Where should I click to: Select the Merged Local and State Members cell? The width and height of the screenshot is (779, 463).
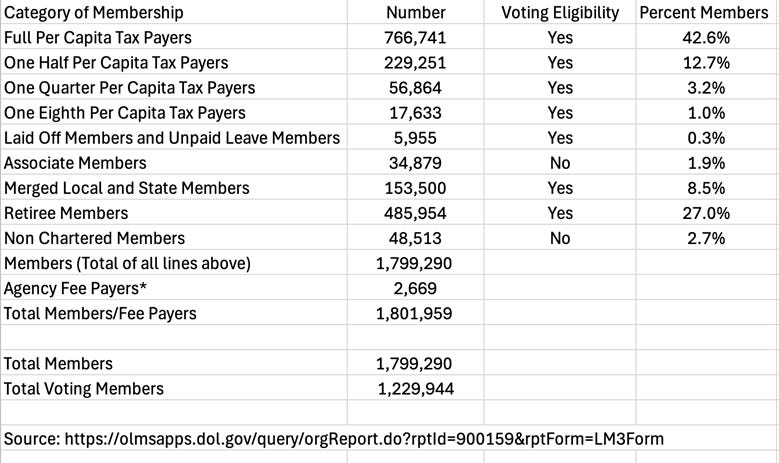[x=174, y=187]
